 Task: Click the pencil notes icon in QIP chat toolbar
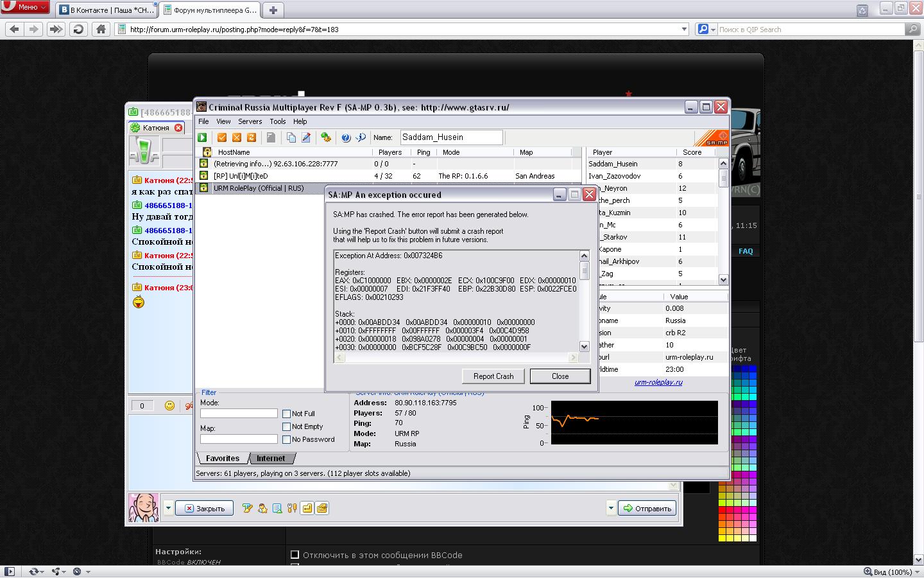[247, 508]
